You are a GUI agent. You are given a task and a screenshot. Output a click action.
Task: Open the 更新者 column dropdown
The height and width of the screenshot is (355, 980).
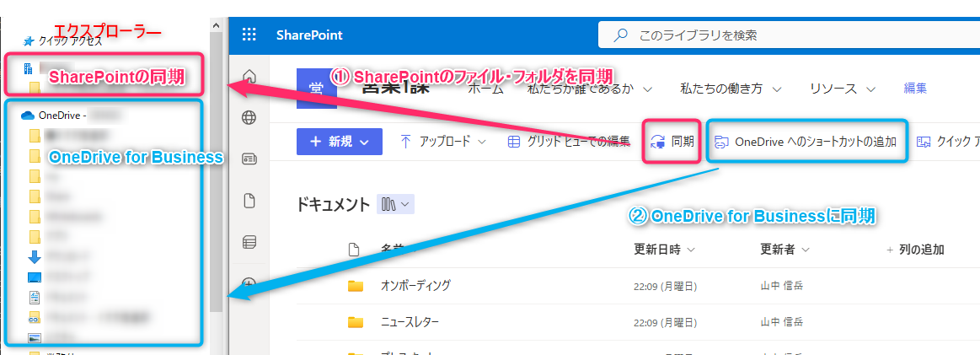click(805, 250)
